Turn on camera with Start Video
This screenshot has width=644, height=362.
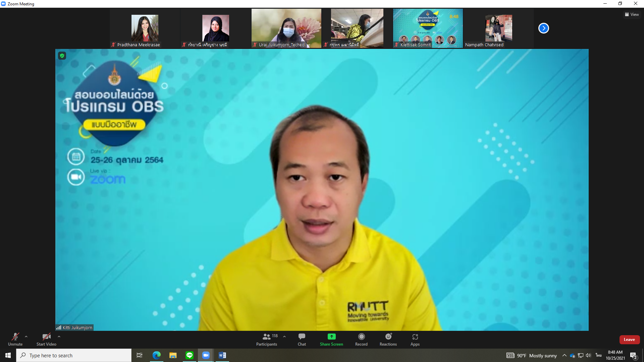46,339
